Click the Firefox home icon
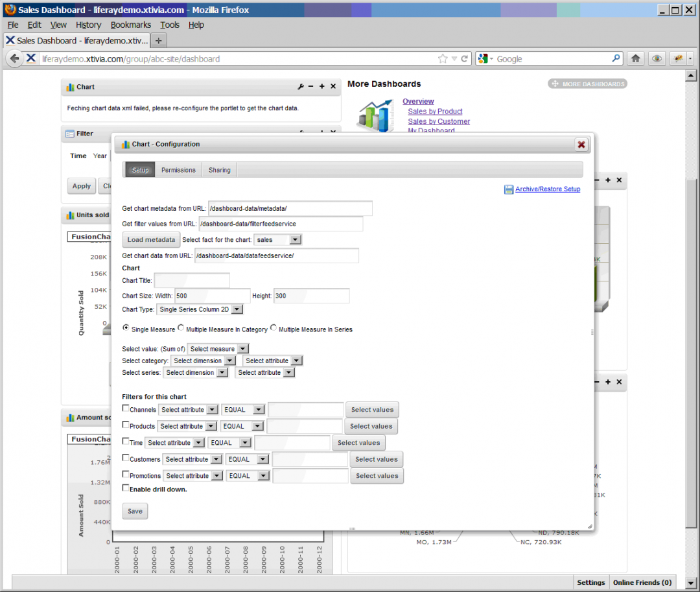 pos(636,58)
